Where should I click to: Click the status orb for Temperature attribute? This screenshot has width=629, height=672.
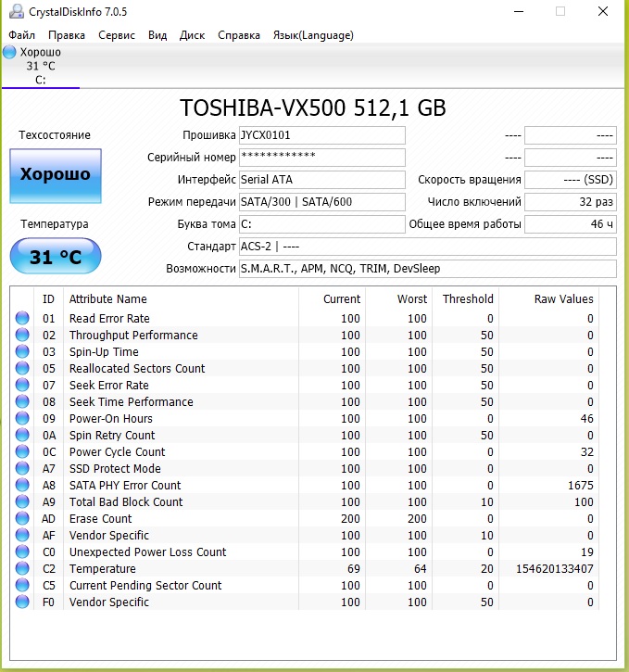coord(22,569)
